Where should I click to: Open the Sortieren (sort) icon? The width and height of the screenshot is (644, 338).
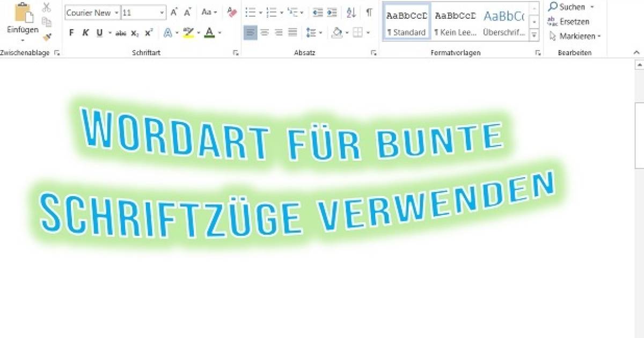[350, 12]
